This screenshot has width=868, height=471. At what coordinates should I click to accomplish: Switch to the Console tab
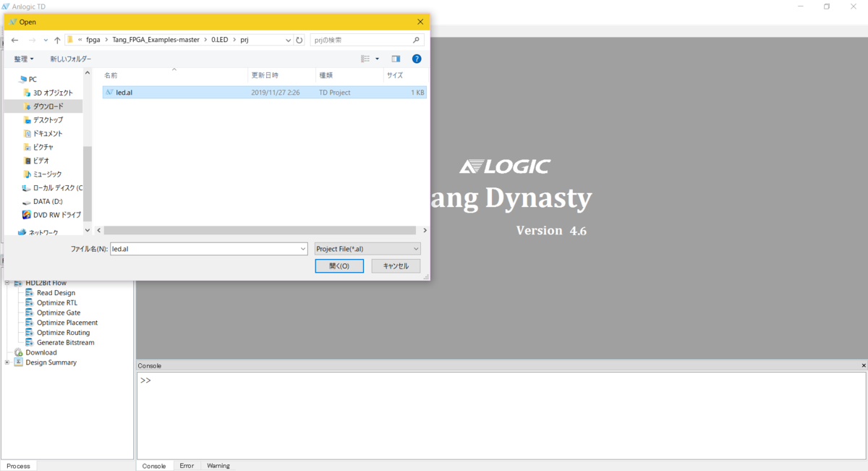pos(153,466)
